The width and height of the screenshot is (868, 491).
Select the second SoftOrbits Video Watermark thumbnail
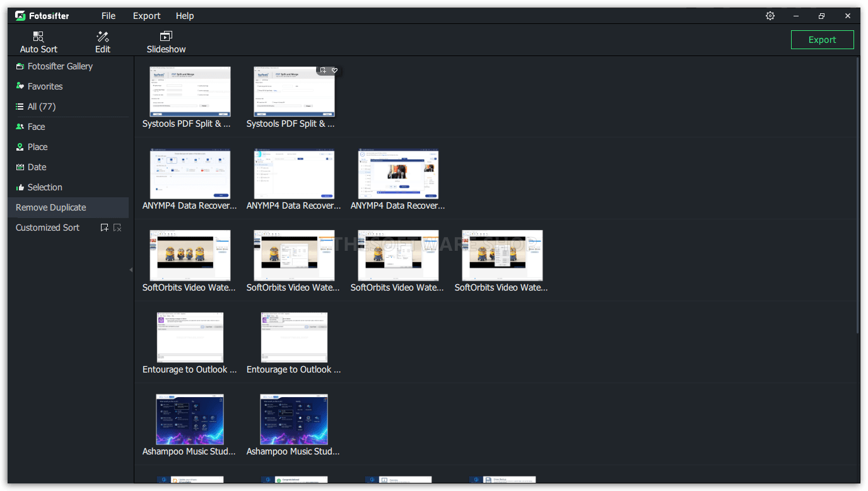[x=294, y=255]
